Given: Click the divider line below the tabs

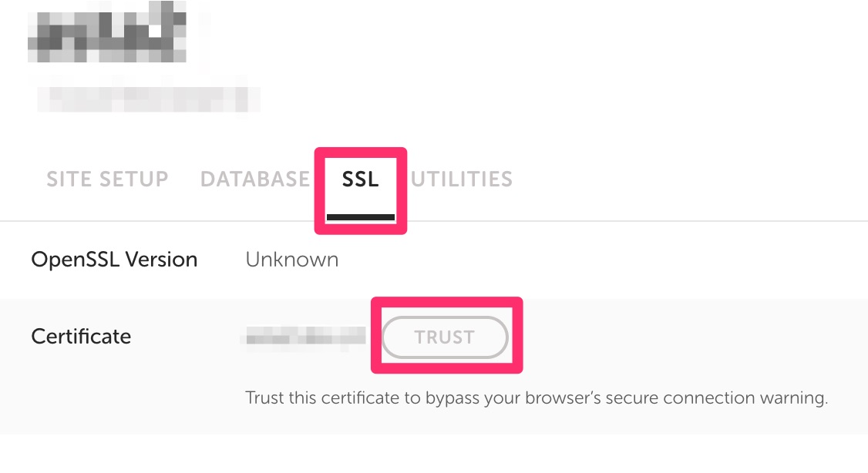Looking at the screenshot, I should 617,222.
